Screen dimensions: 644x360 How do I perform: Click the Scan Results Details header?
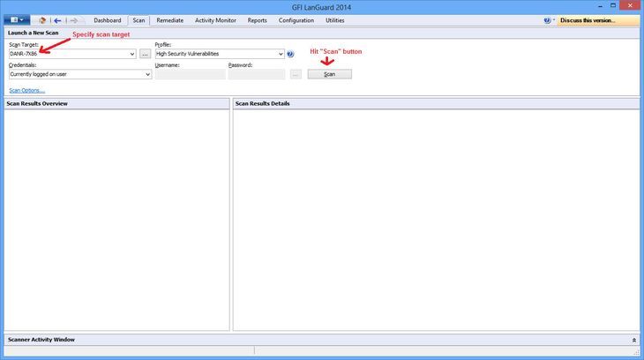(x=262, y=103)
